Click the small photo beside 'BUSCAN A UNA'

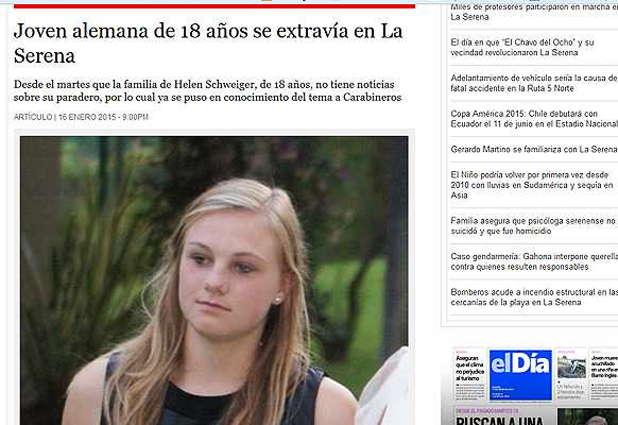[587, 417]
